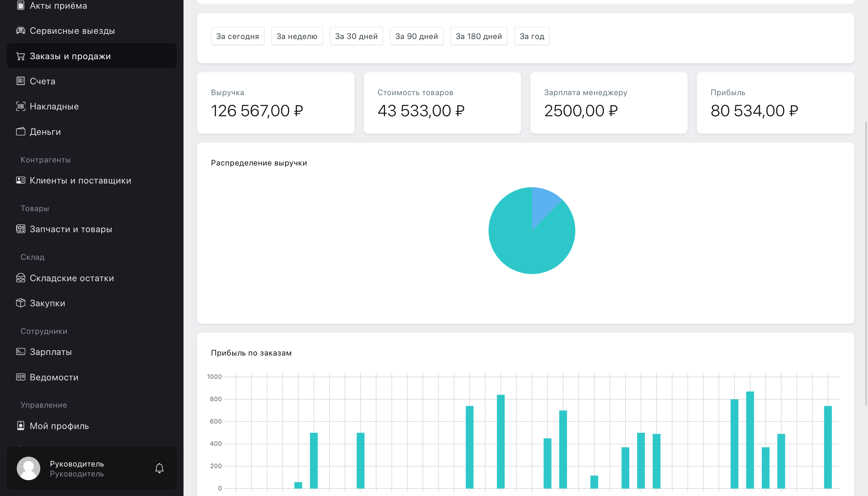The image size is (868, 496).
Task: Click the 1000 label on the chart axis
Action: [x=214, y=377]
